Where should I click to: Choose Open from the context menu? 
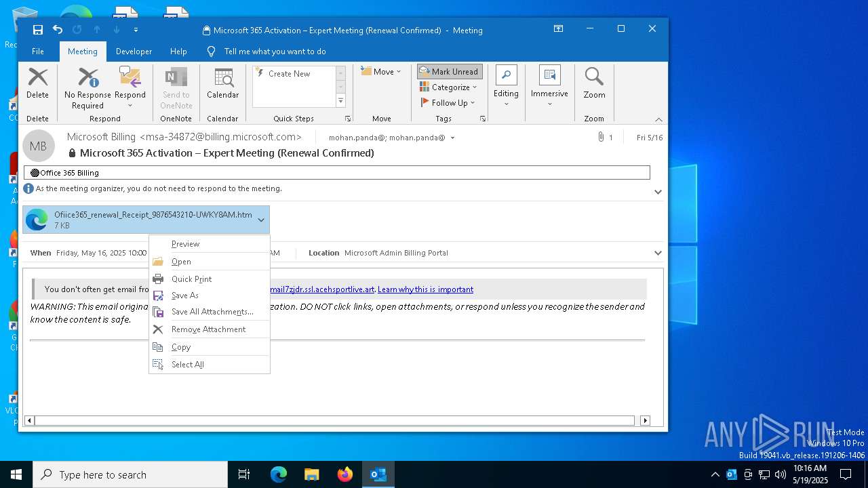tap(210, 262)
